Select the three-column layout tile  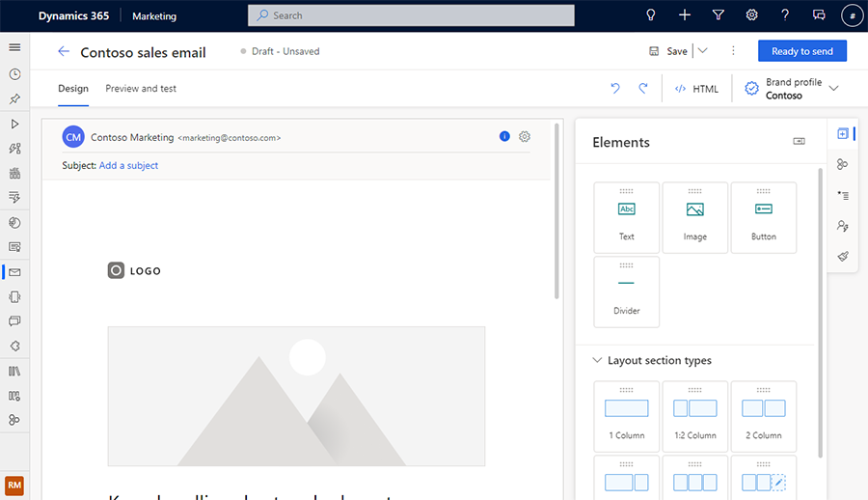[695, 478]
